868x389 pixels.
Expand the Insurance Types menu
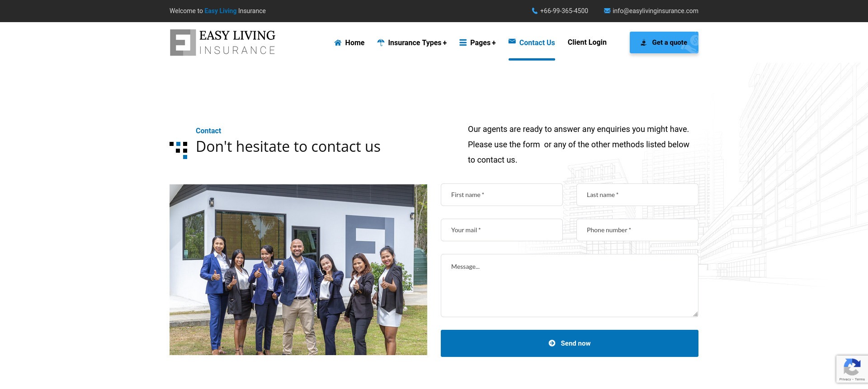click(417, 42)
